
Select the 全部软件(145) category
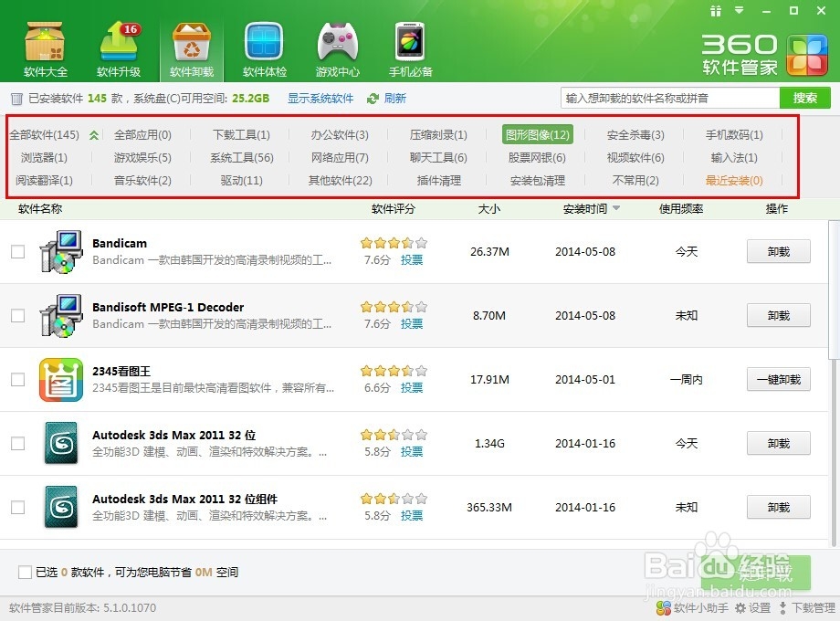click(x=44, y=135)
